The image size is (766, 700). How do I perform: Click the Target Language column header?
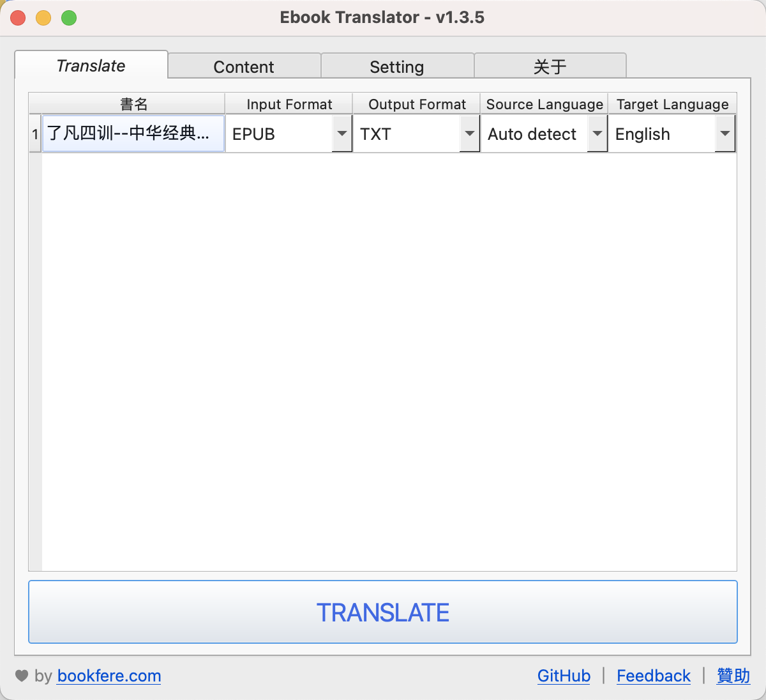672,104
